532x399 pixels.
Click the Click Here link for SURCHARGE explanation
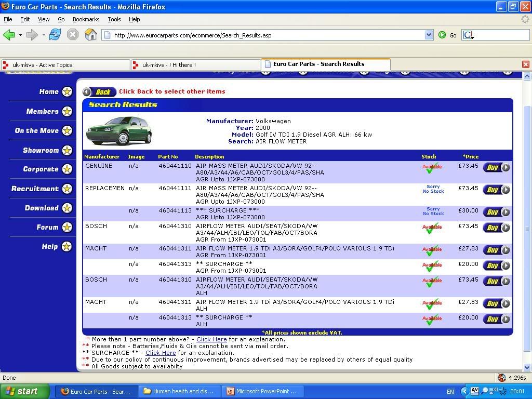(161, 353)
